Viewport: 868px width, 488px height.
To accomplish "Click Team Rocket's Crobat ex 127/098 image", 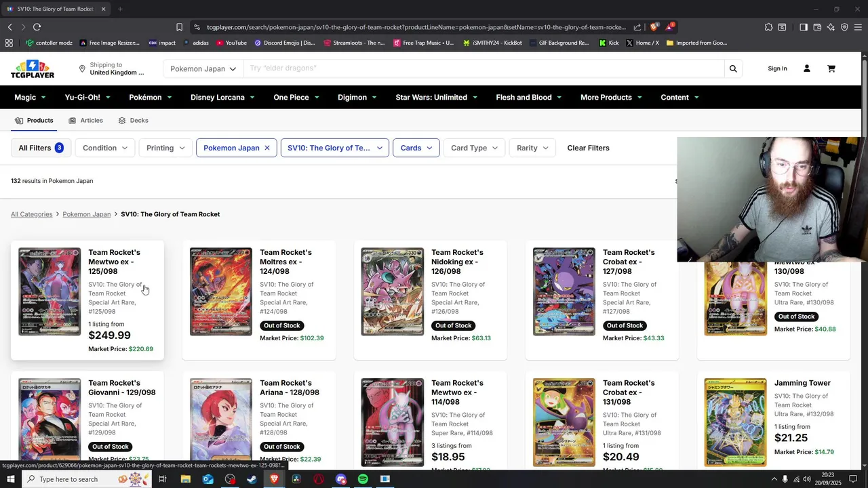I will (x=564, y=291).
